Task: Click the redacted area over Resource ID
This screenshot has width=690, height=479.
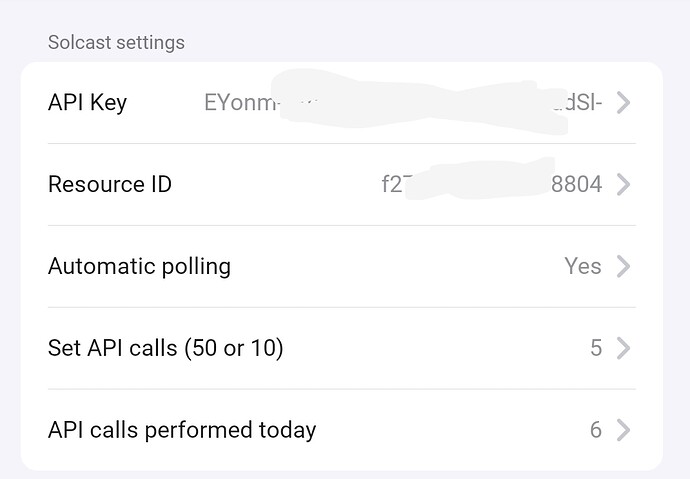Action: (x=478, y=182)
